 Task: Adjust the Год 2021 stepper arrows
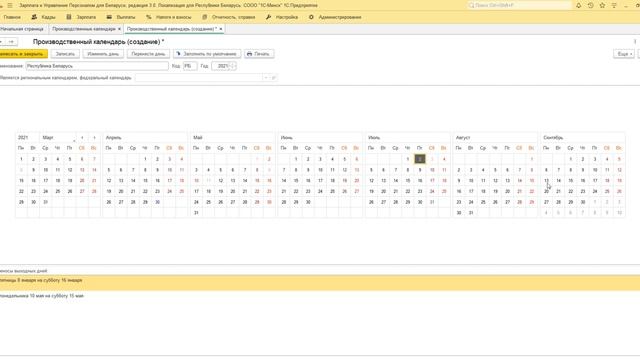pos(233,66)
